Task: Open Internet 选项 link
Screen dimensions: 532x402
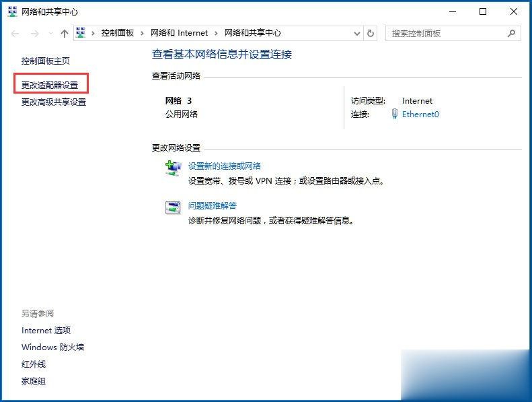Action: (x=46, y=331)
